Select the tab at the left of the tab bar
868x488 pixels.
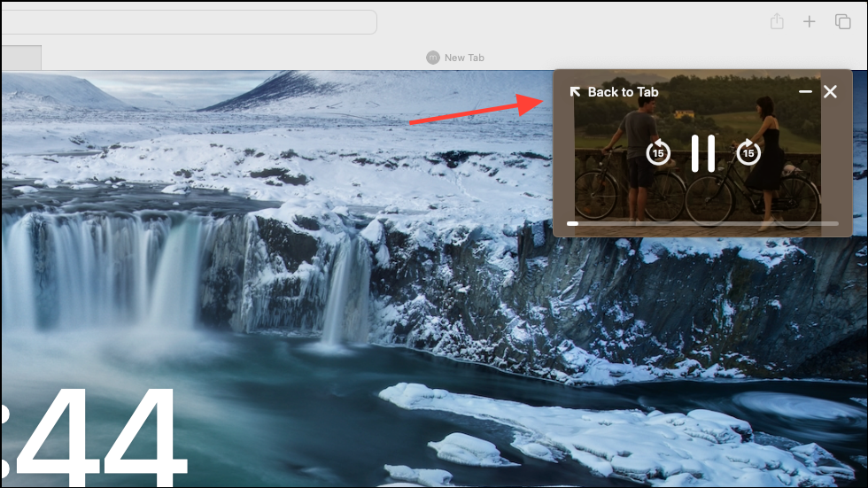click(x=21, y=58)
